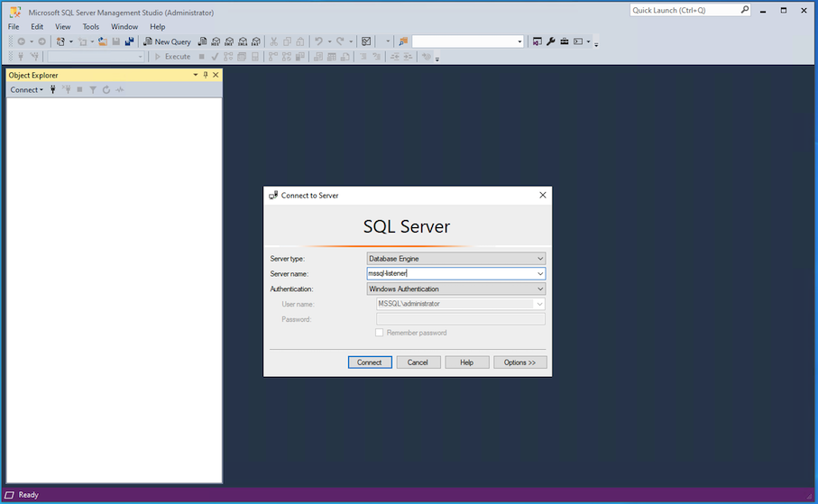Click the Find text box in toolbar
818x504 pixels.
[x=464, y=41]
